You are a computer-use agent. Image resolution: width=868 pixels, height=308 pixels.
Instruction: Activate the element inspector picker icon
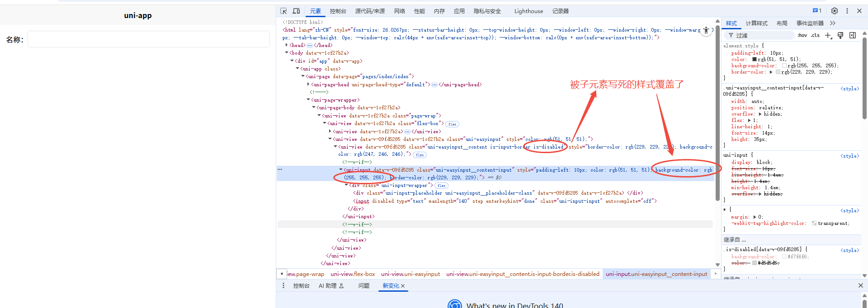click(x=283, y=11)
